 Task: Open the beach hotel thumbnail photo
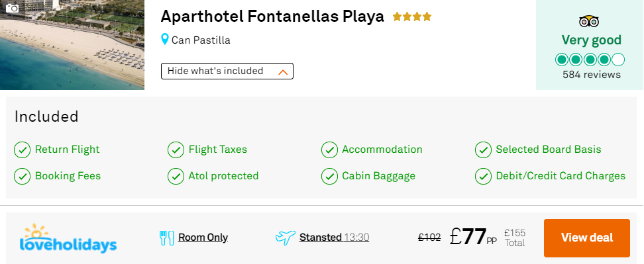[72, 45]
